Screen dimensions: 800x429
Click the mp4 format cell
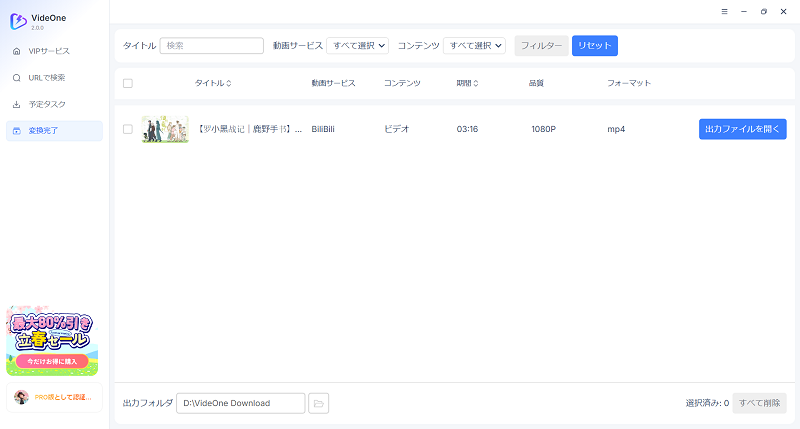616,129
